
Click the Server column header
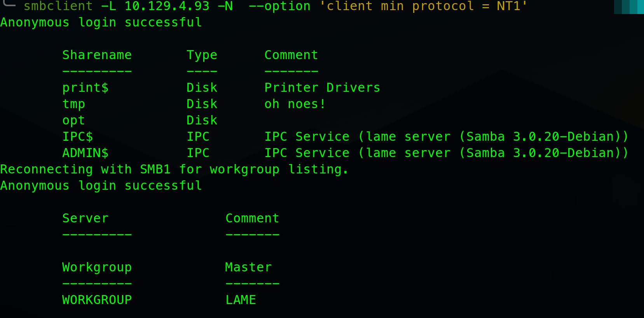[x=86, y=218]
